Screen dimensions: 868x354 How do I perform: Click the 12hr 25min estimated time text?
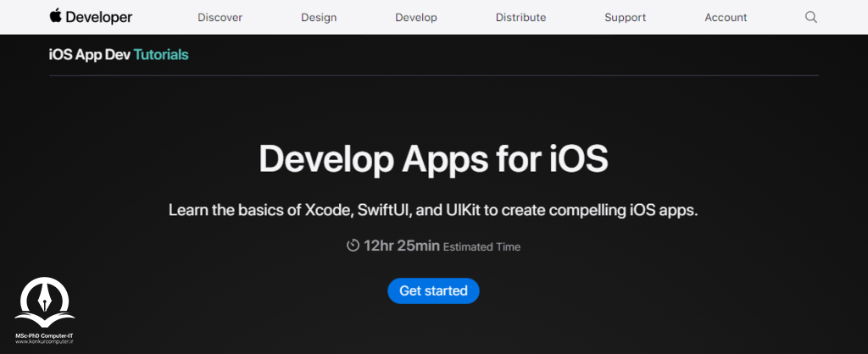coord(442,246)
